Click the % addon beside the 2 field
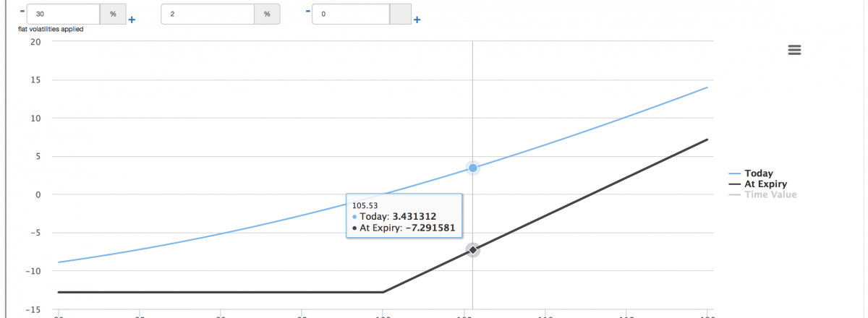The width and height of the screenshot is (868, 318). 267,14
